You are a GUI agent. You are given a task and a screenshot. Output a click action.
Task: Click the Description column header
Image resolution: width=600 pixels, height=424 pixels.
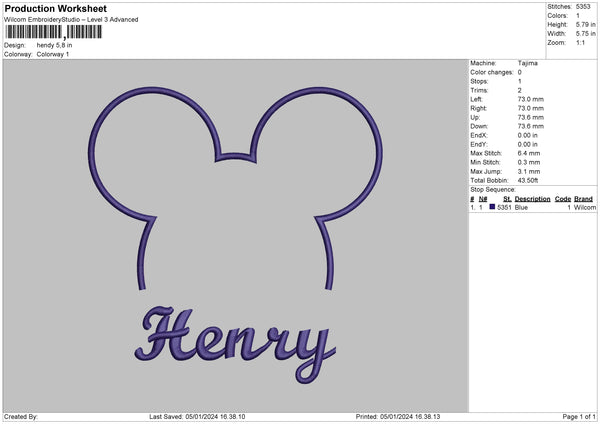pos(532,198)
